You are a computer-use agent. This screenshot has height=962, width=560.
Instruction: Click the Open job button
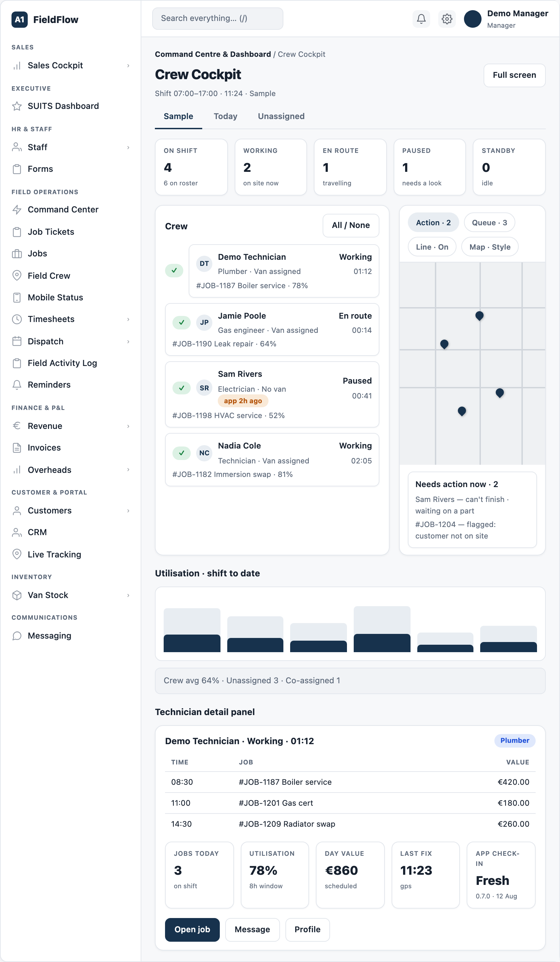point(192,930)
